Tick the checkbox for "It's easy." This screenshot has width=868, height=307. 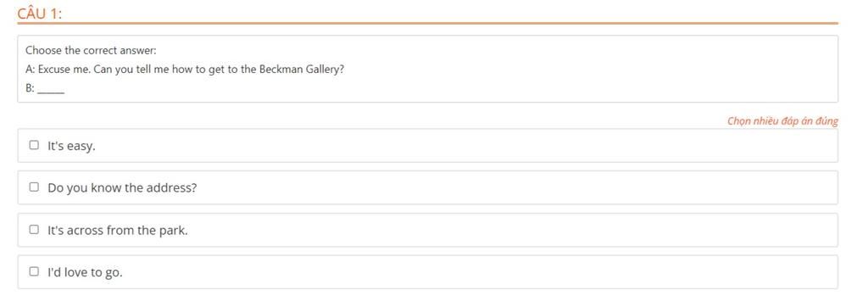click(x=34, y=145)
